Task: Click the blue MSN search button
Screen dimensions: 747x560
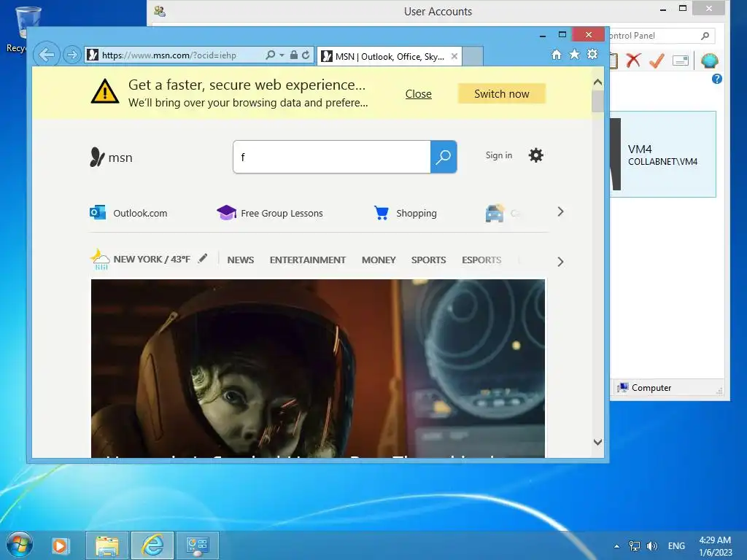Action: (x=444, y=157)
